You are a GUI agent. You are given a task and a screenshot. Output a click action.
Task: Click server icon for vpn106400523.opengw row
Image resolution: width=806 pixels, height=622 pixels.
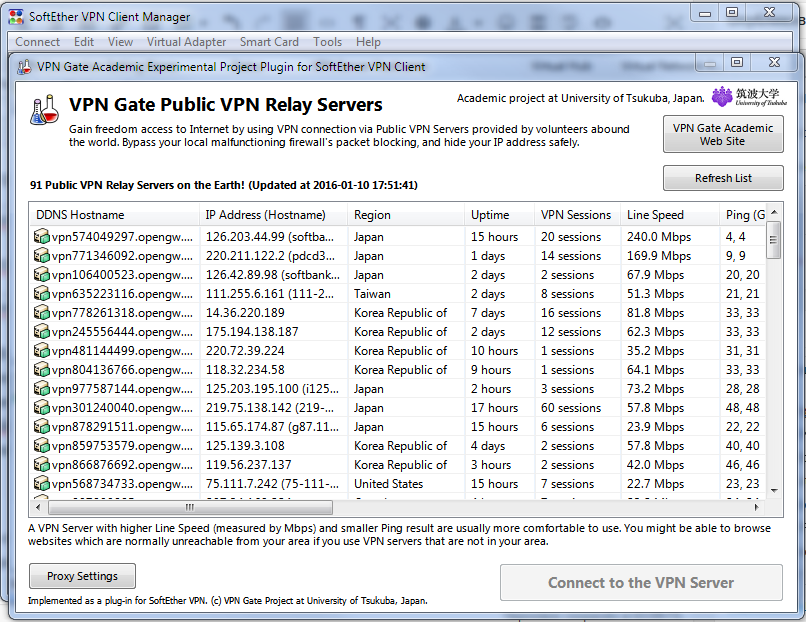click(41, 275)
